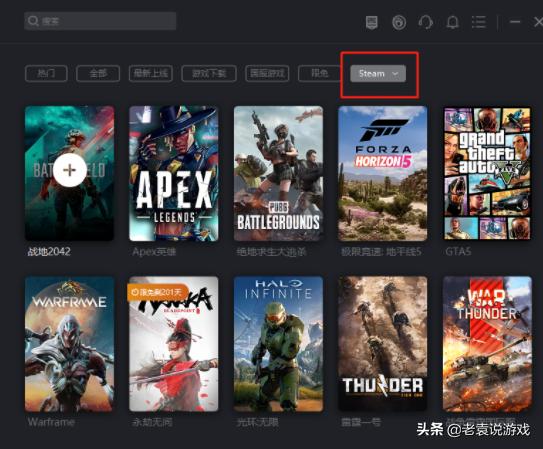Open the badge banner icon in header
Screen dimensions: 543x449
coord(372,23)
